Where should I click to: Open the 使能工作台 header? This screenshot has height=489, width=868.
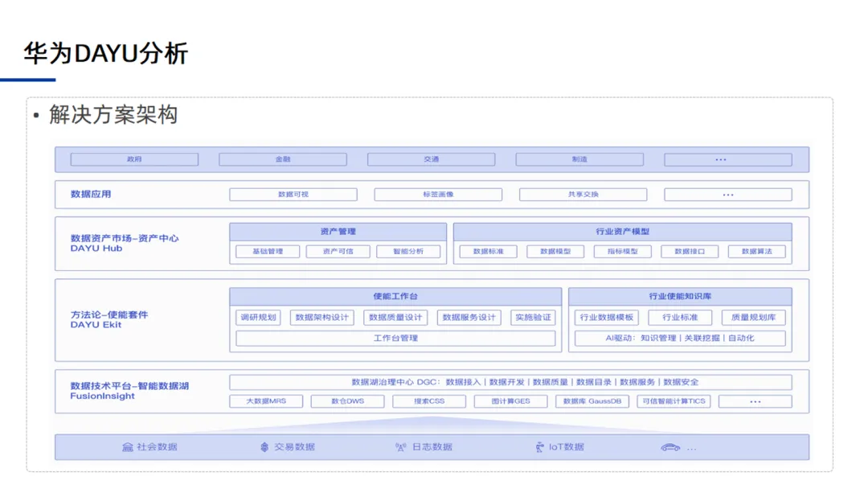[x=395, y=296]
